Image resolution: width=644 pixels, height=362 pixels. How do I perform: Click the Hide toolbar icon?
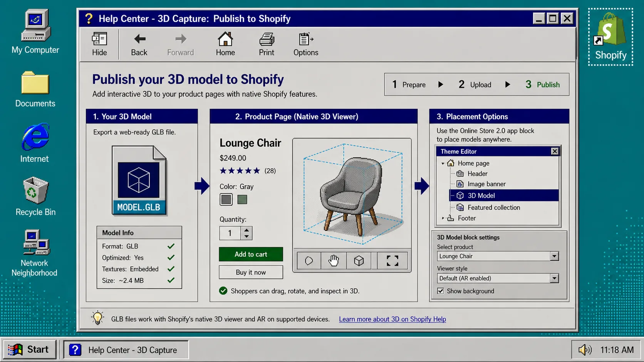point(99,44)
